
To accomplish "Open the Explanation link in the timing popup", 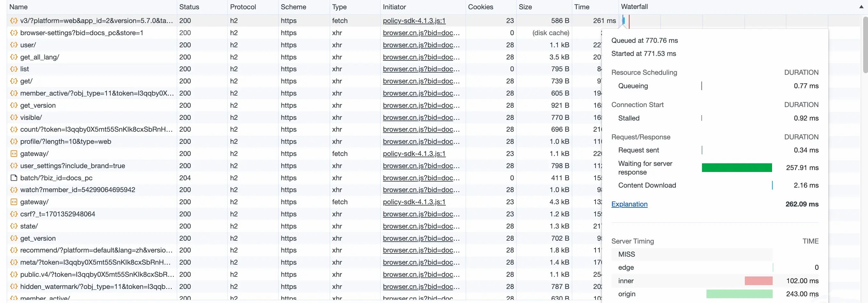I will click(629, 204).
